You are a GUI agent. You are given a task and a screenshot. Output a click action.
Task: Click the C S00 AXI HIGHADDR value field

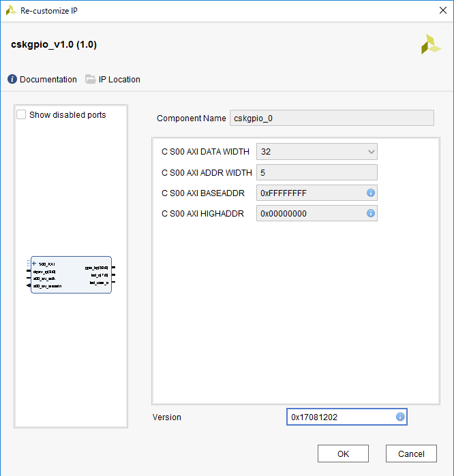point(310,213)
